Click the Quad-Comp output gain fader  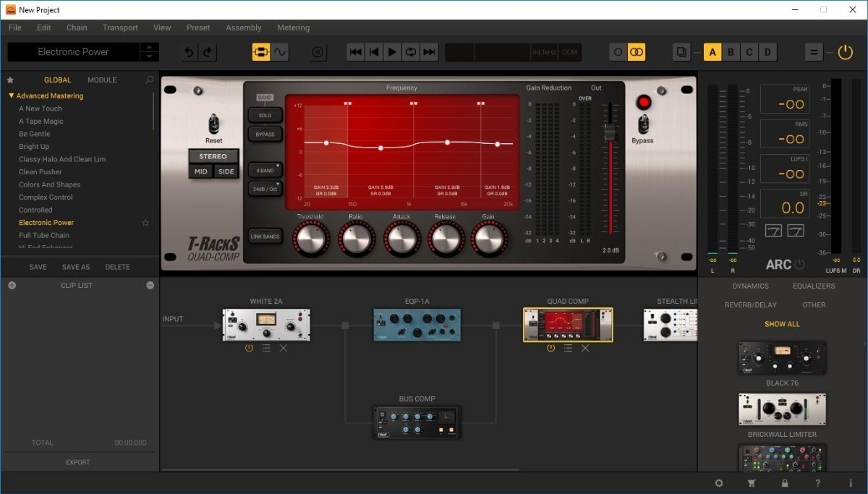tap(609, 132)
